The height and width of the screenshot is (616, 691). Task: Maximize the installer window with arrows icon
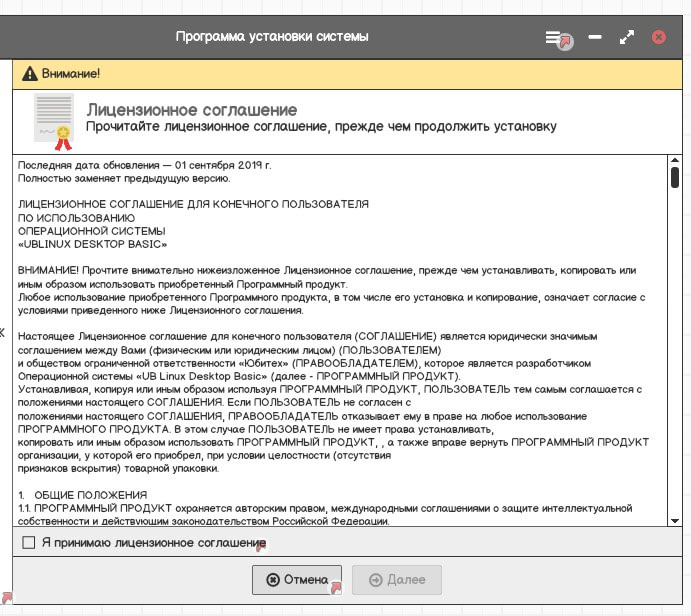(627, 37)
